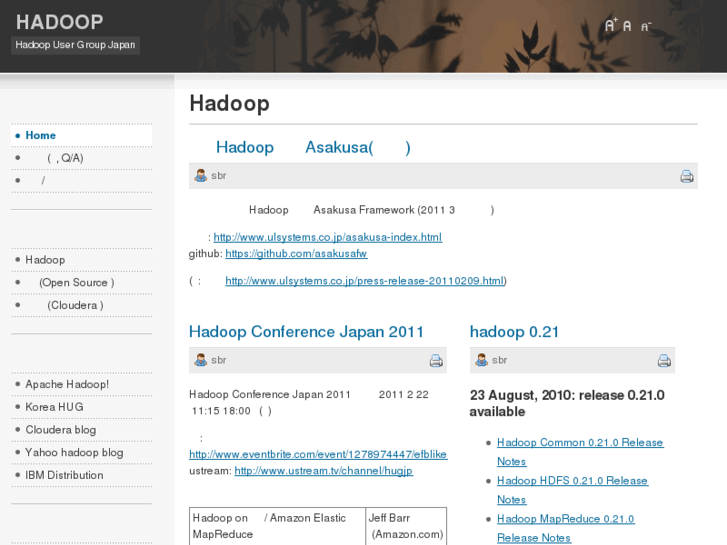Click print icon for hadoop 0.21 article
The image size is (727, 545).
[664, 360]
